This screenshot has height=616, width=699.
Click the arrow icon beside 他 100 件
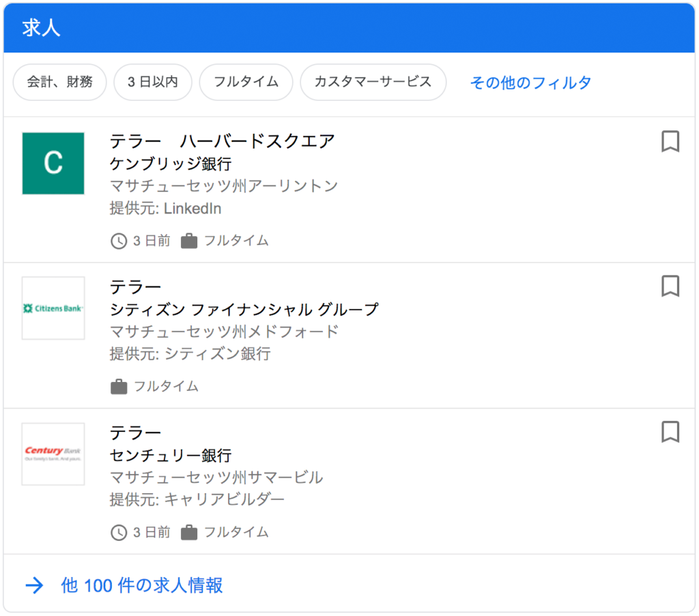(34, 585)
